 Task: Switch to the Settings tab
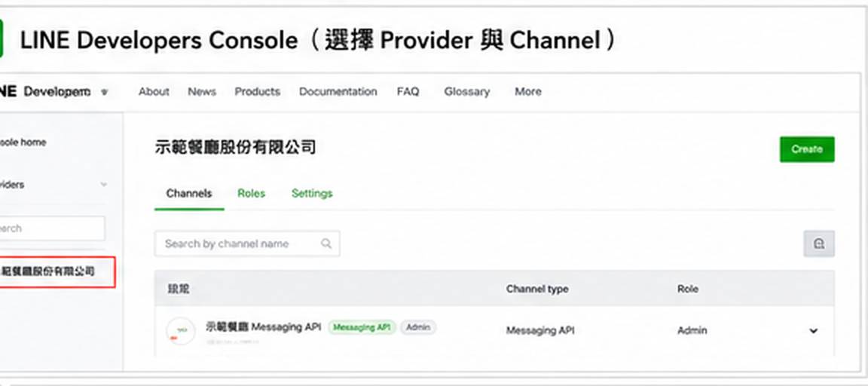pos(312,193)
